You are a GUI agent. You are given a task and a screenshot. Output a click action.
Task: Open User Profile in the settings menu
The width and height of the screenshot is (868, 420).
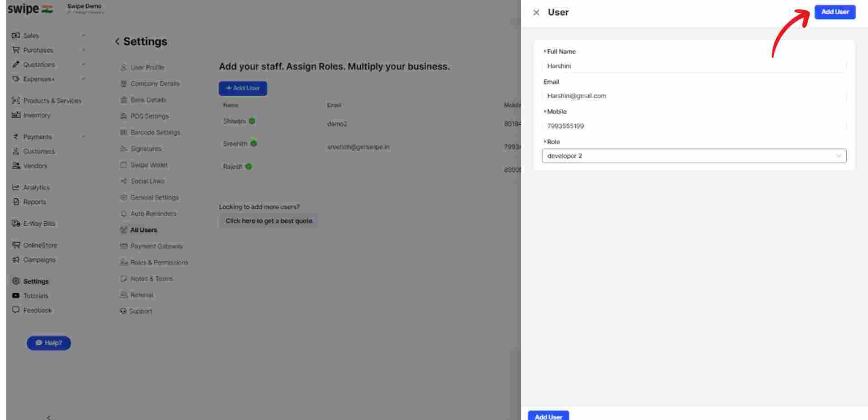(x=142, y=67)
